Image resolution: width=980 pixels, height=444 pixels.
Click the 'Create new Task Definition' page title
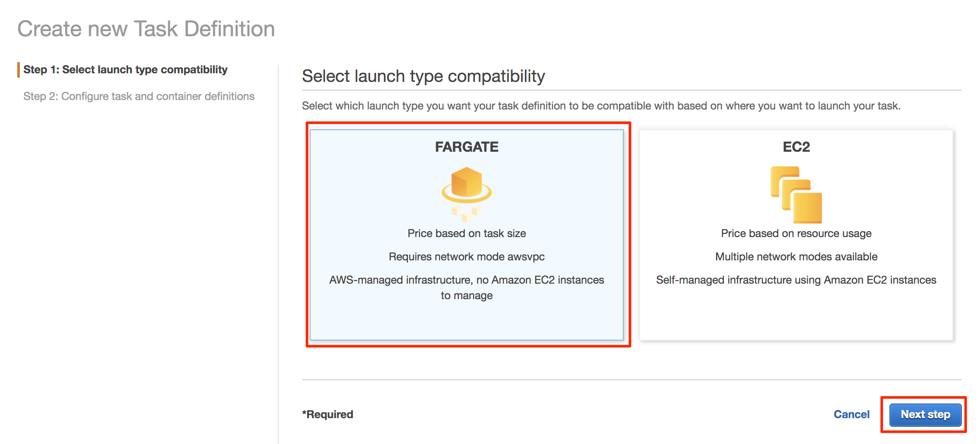(146, 29)
